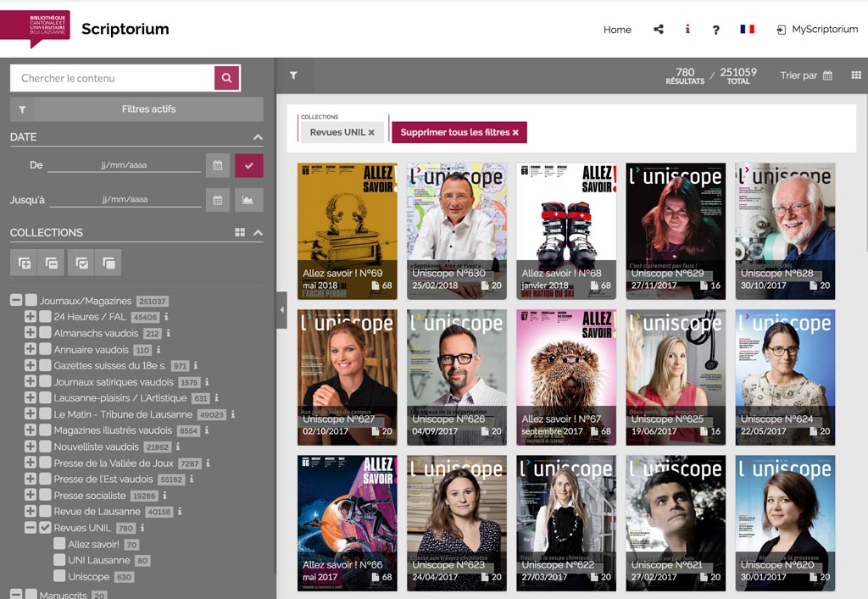Show info for Revues UNIL collection

coord(142,528)
